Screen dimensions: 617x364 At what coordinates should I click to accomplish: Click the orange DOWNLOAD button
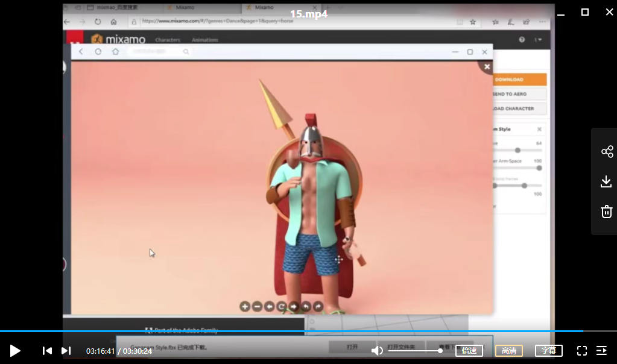[x=519, y=80]
